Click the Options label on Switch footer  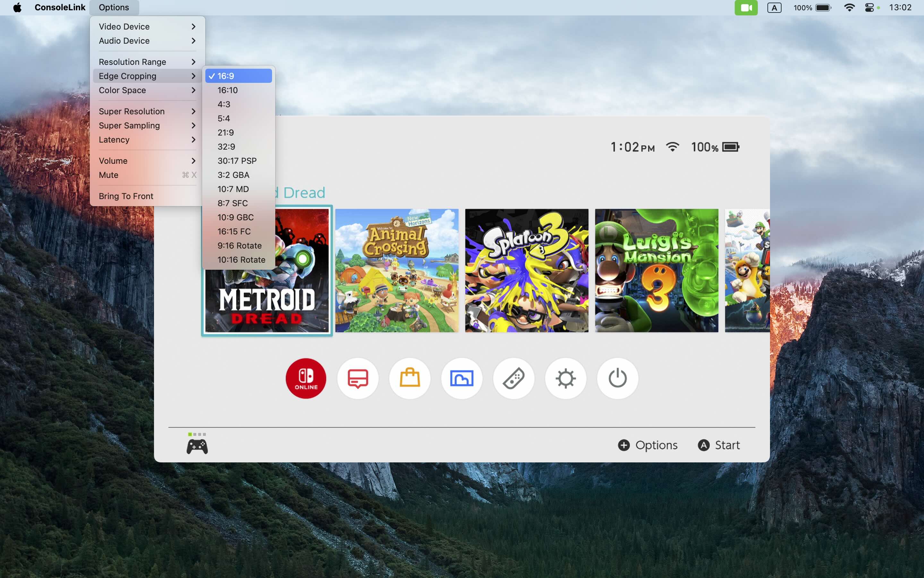[656, 445]
